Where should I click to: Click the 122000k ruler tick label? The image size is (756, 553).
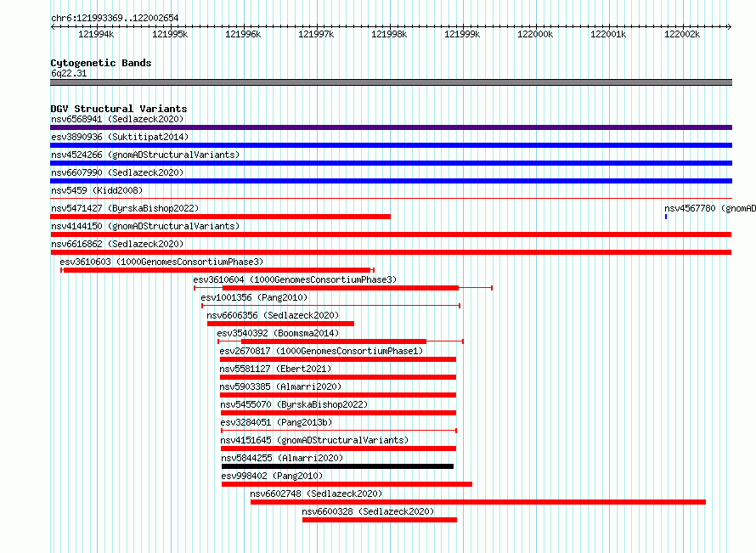(535, 34)
